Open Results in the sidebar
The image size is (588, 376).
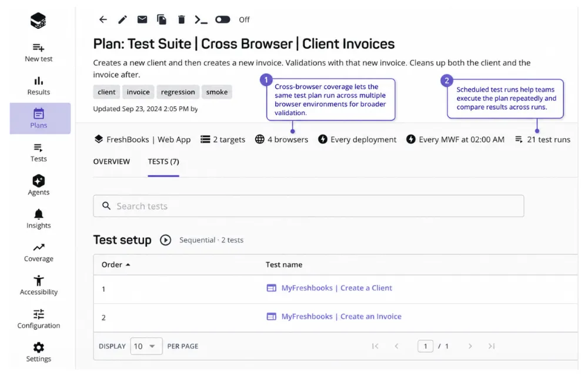coord(39,86)
